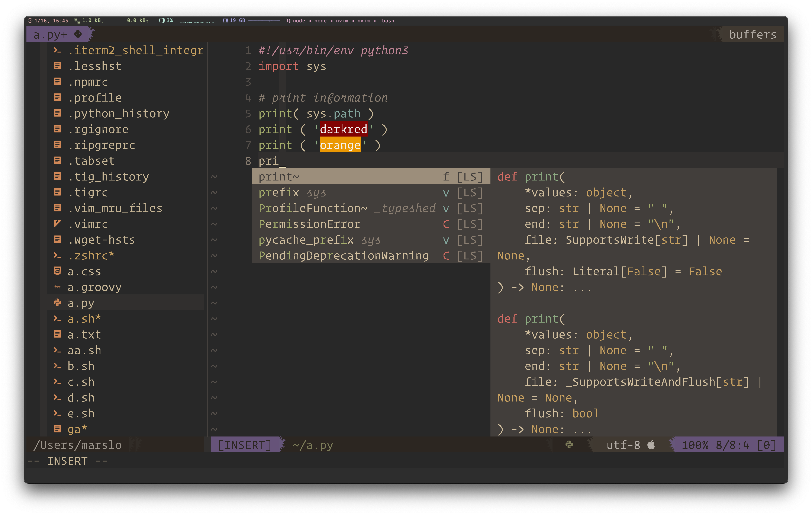Image resolution: width=812 pixels, height=515 pixels.
Task: Open b.sh script in file explorer
Action: pyautogui.click(x=81, y=366)
